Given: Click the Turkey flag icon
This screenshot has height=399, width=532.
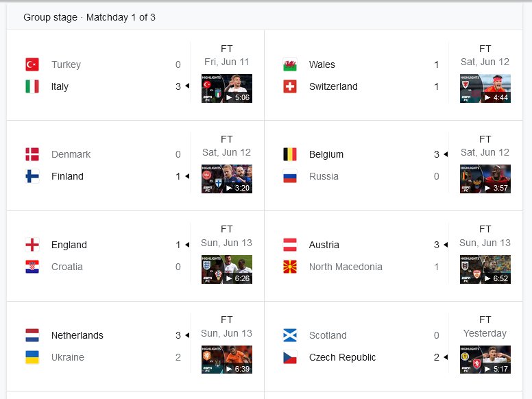Looking at the screenshot, I should click(32, 64).
